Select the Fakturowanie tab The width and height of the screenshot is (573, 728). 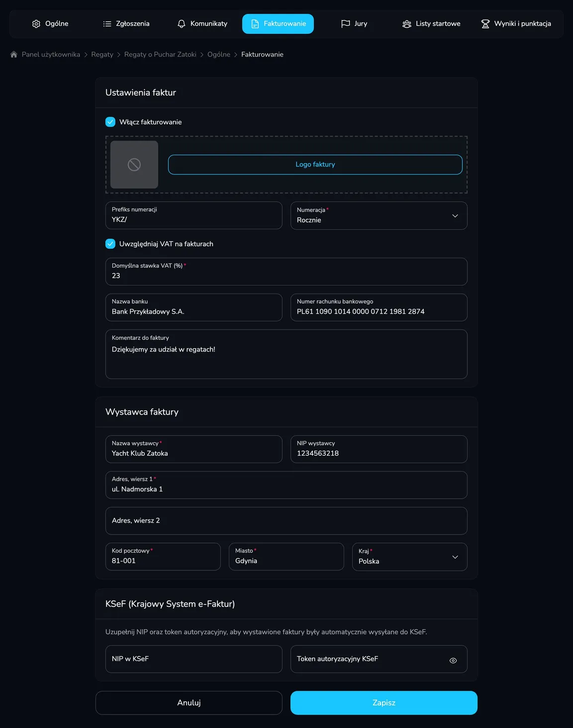pos(278,24)
